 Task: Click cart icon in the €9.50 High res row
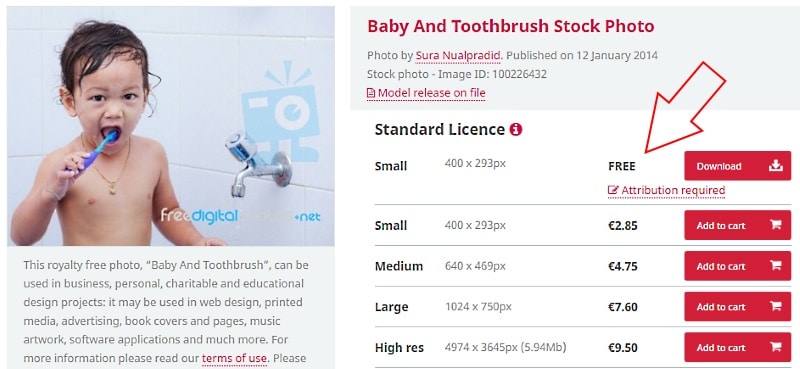coord(776,348)
